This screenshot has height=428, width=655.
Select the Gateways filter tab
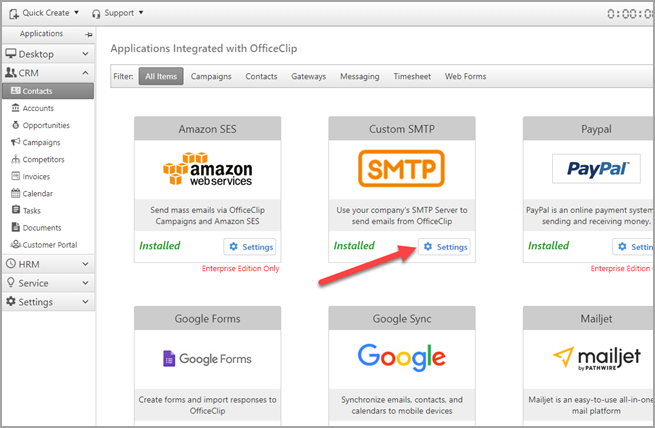pyautogui.click(x=308, y=76)
